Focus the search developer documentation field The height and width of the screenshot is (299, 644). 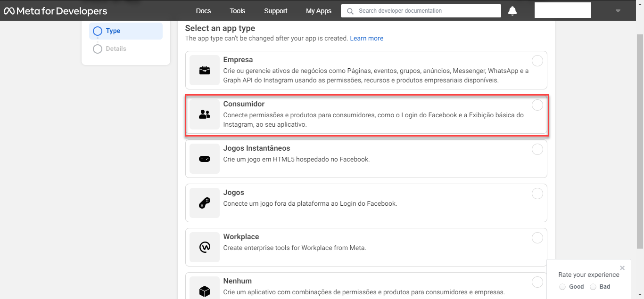point(421,11)
